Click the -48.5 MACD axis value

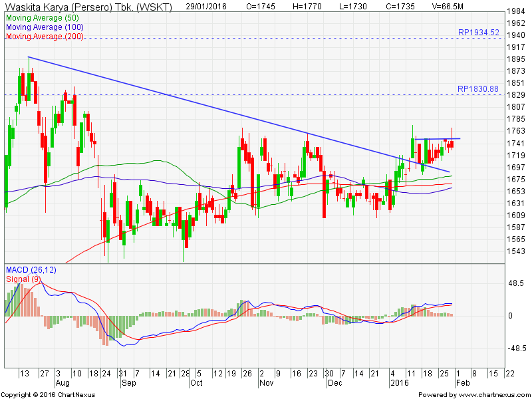[x=517, y=348]
